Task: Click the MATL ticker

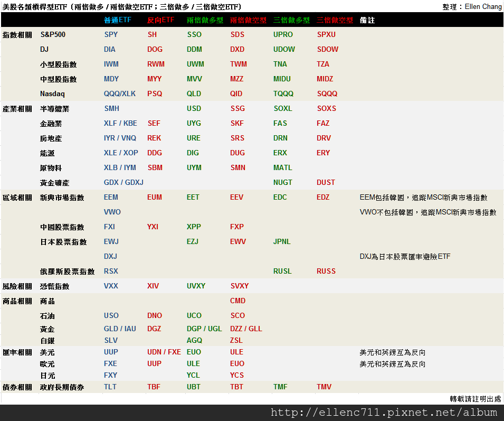Action: [282, 167]
